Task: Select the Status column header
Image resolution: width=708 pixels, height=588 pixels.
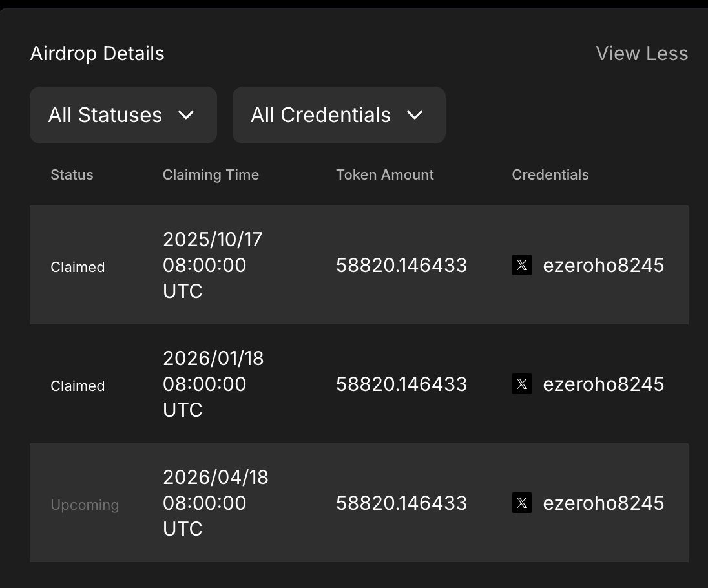Action: [72, 175]
